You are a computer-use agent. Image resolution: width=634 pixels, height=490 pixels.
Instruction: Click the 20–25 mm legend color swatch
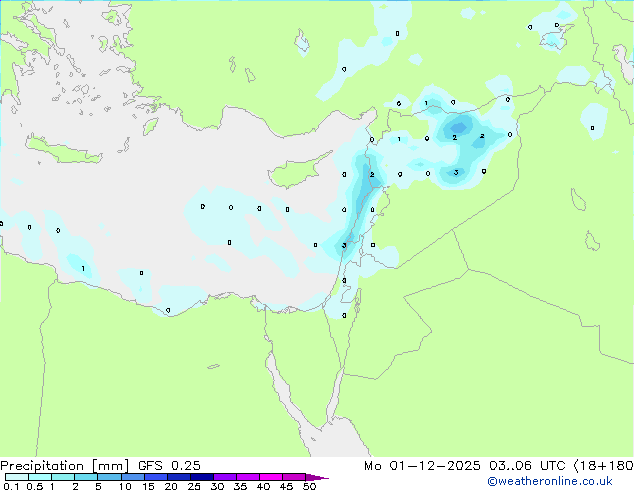[x=179, y=477]
